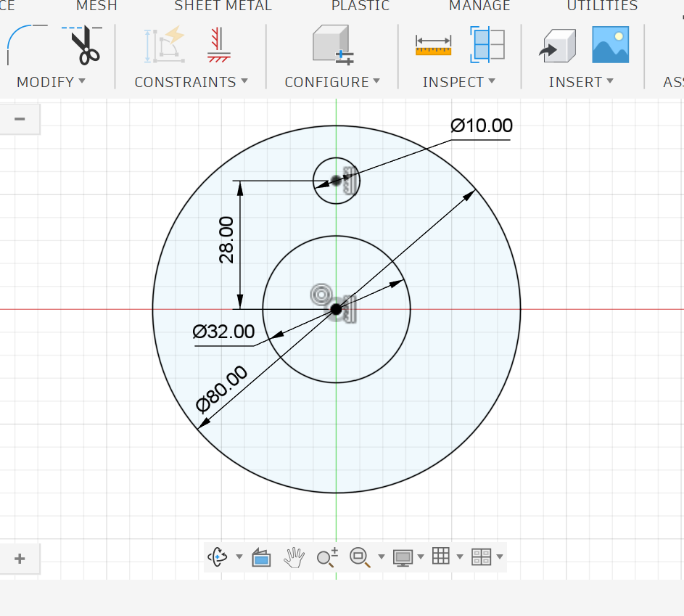
Task: Click the Insert Derive box-arrow icon
Action: [x=558, y=46]
